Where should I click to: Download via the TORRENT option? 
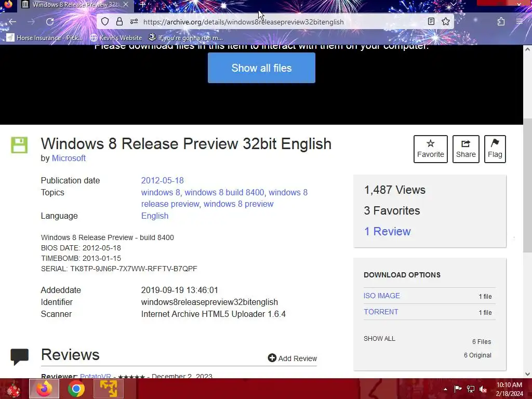pyautogui.click(x=381, y=312)
